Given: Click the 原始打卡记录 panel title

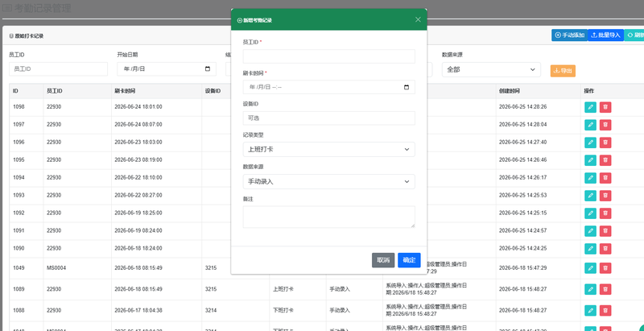Looking at the screenshot, I should point(29,36).
